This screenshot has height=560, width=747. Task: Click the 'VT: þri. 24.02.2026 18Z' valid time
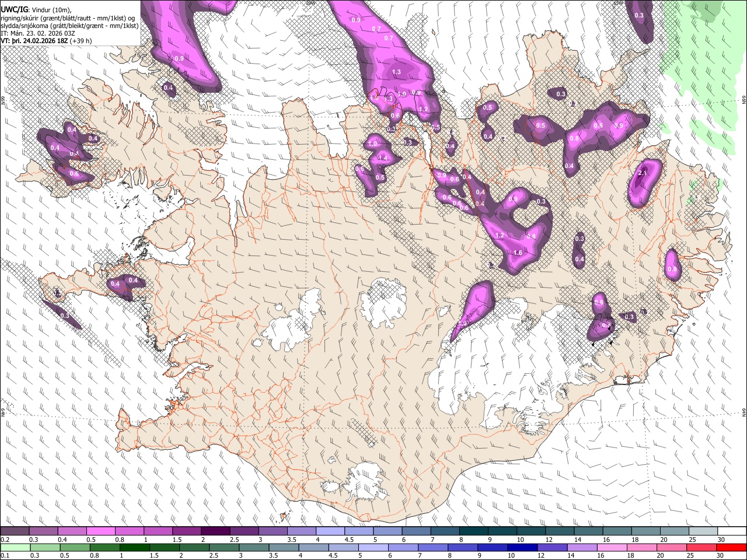coord(34,41)
